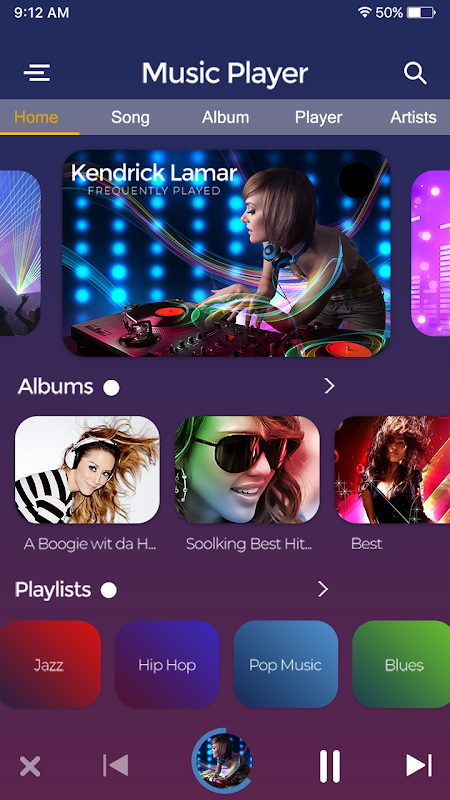The height and width of the screenshot is (800, 450).
Task: Open the now playing circular artwork
Action: tap(223, 761)
